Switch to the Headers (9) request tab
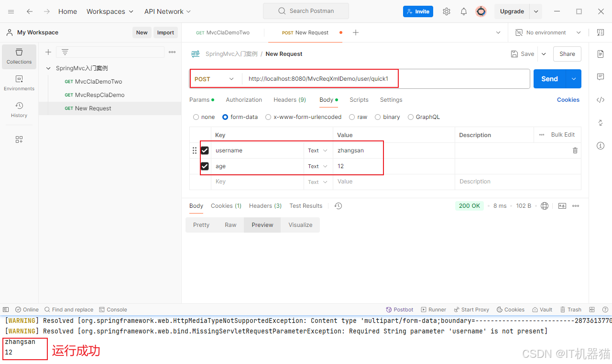Image resolution: width=612 pixels, height=364 pixels. (x=290, y=100)
